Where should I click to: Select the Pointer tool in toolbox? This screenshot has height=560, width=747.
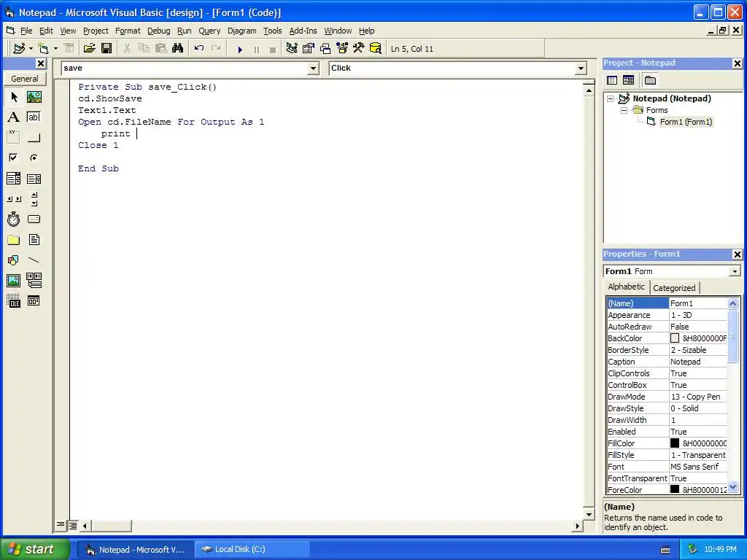tap(14, 97)
